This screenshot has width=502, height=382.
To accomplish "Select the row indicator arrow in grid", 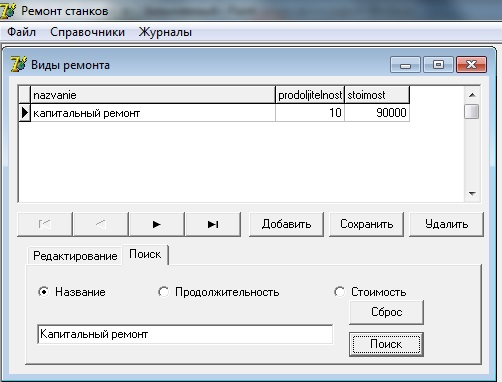I will [24, 113].
